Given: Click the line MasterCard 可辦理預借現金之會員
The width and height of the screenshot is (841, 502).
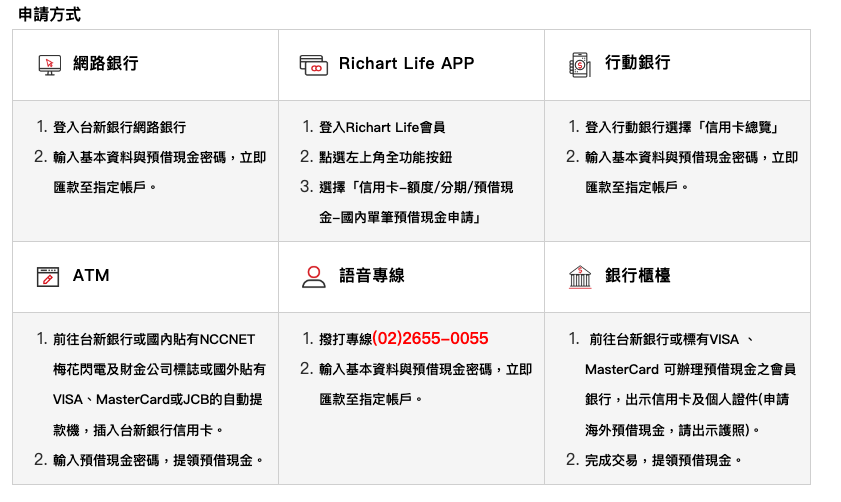Looking at the screenshot, I should (690, 370).
